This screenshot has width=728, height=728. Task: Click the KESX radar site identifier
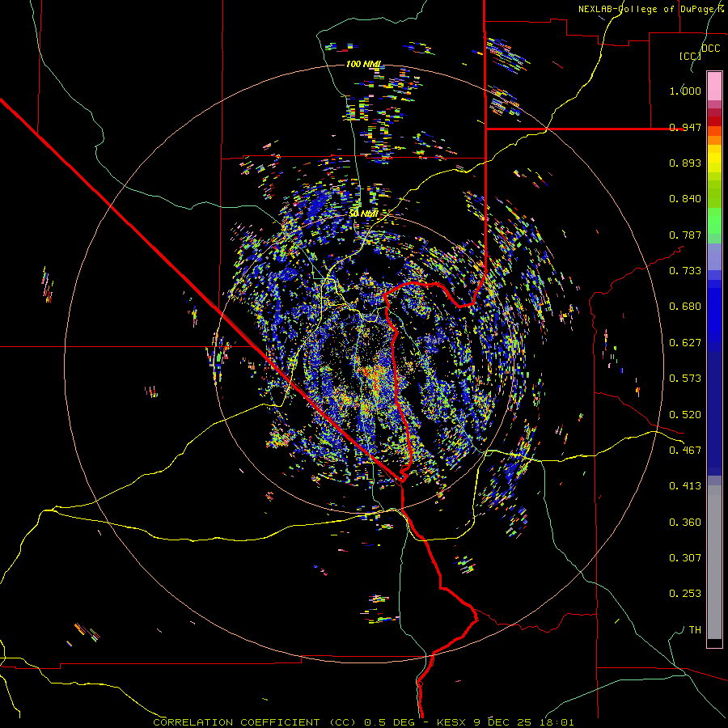[453, 722]
